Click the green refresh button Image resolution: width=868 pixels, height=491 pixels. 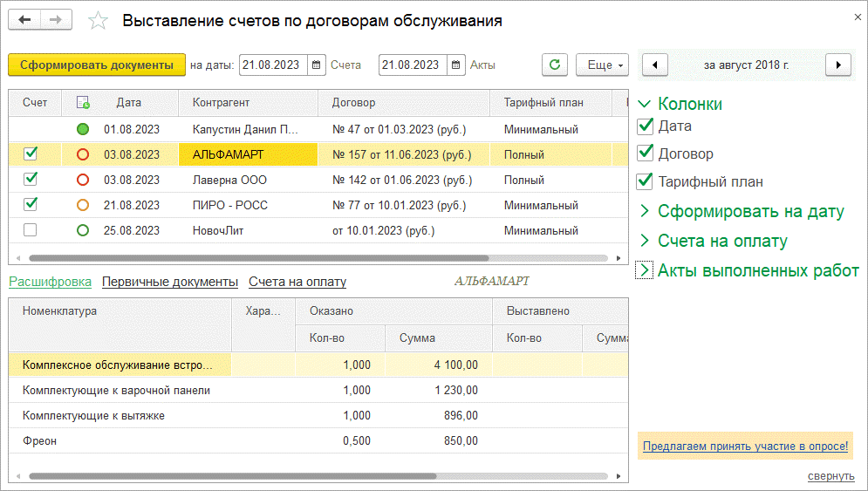coord(555,65)
